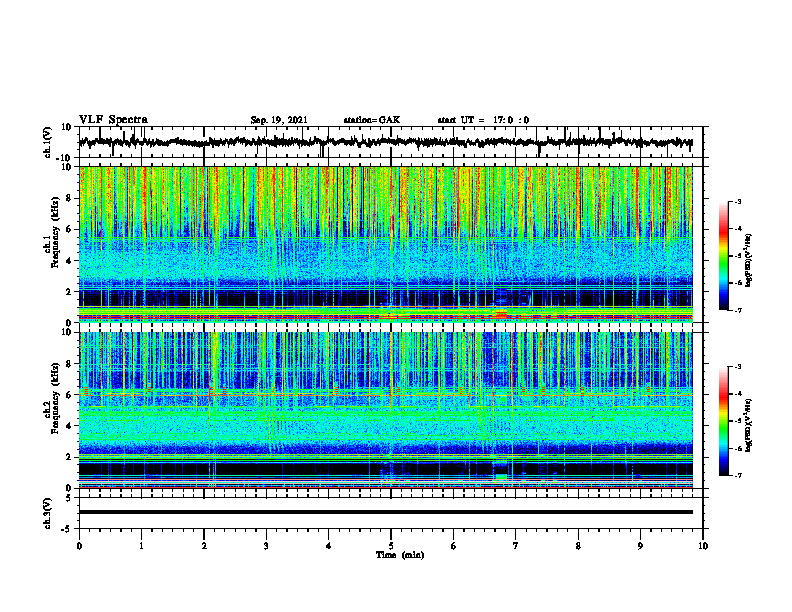Click the time axis tick label "0"

tap(79, 546)
